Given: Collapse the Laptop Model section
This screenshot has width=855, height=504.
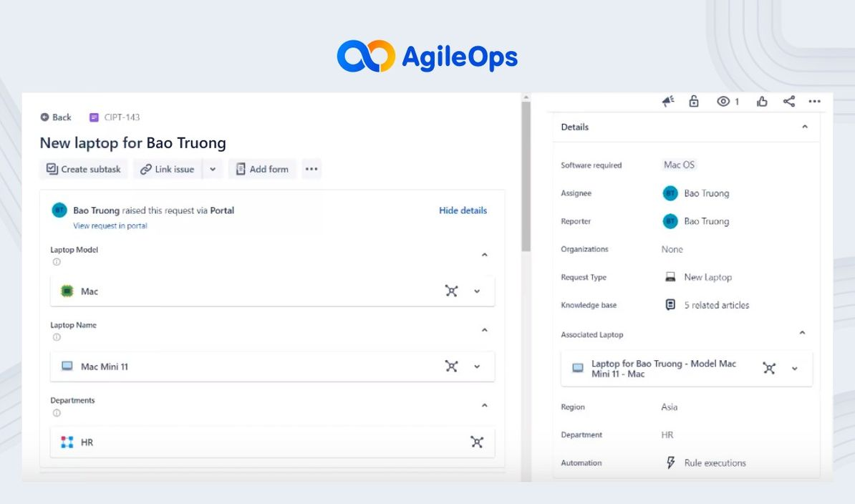Looking at the screenshot, I should coord(484,254).
